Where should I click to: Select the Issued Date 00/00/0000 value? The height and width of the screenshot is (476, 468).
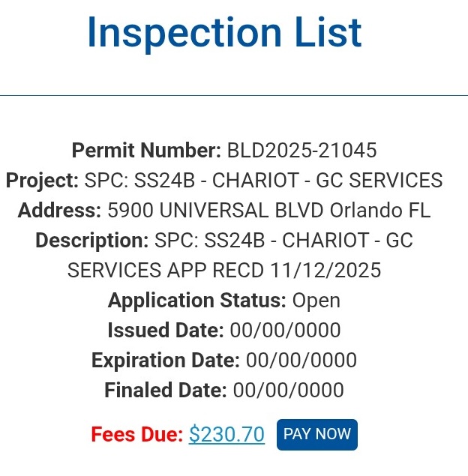[285, 330]
